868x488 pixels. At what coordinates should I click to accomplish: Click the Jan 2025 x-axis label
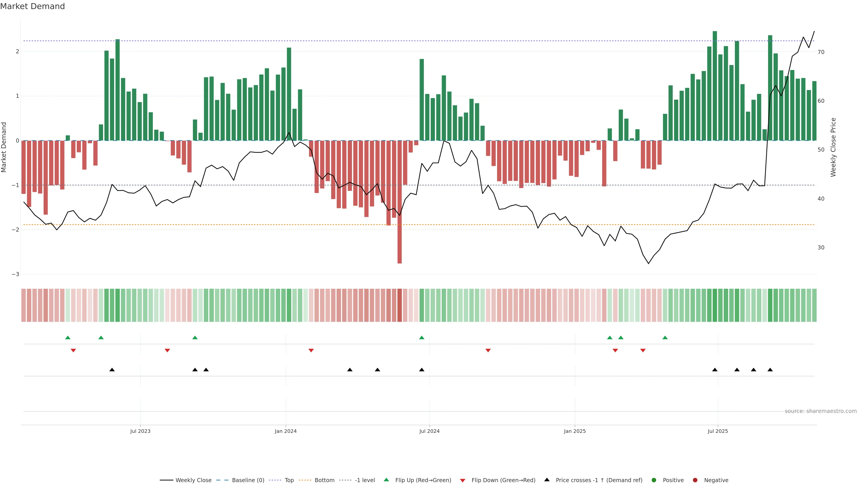[x=575, y=431]
